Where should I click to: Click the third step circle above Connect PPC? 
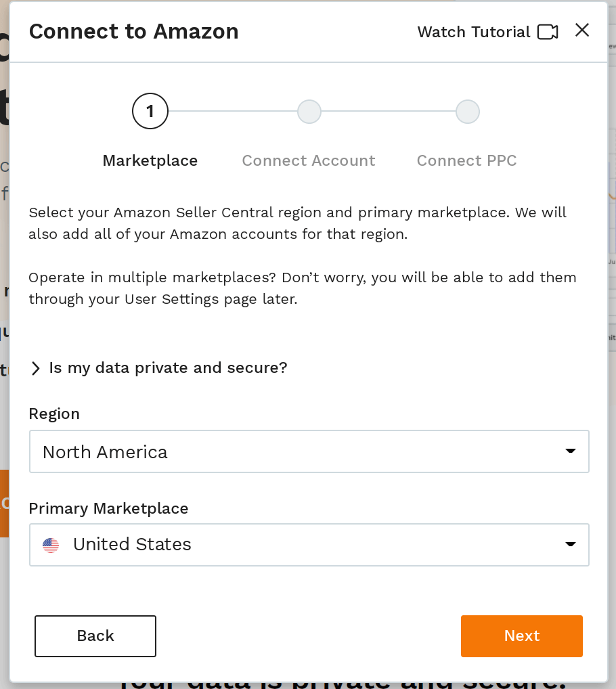[x=468, y=112]
